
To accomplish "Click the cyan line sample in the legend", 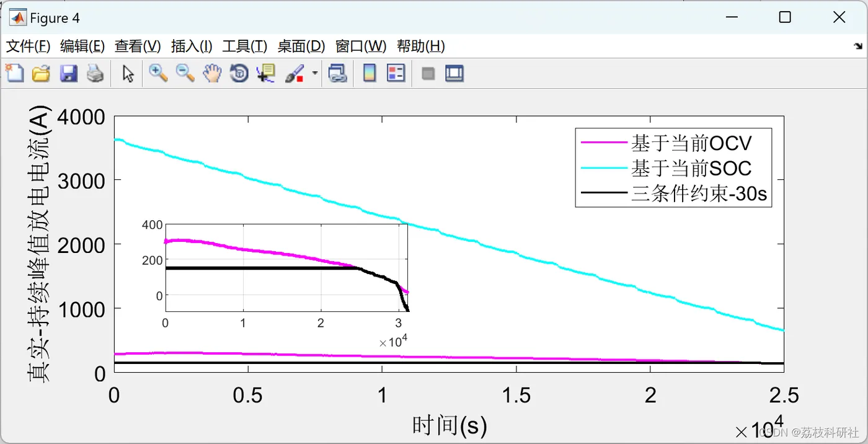I will (604, 167).
